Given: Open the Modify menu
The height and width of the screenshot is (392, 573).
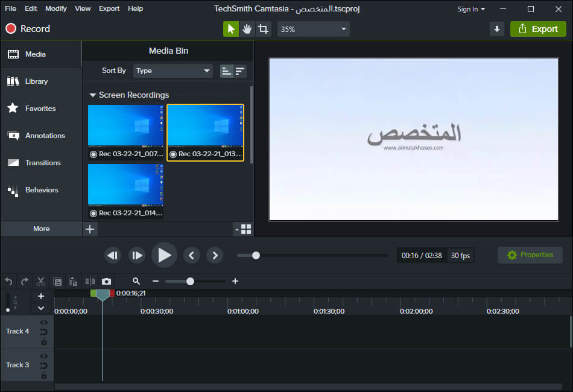Looking at the screenshot, I should coord(56,8).
